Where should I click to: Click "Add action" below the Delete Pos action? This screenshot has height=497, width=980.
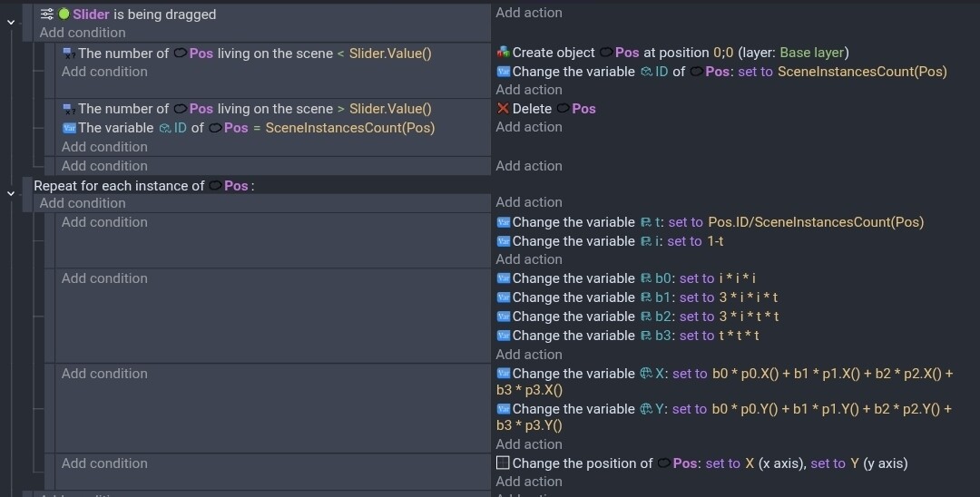(529, 127)
